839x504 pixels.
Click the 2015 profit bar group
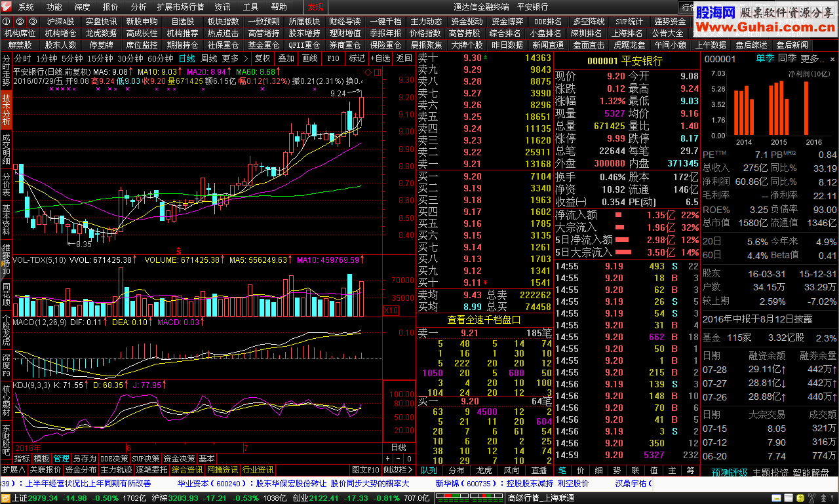point(779,108)
